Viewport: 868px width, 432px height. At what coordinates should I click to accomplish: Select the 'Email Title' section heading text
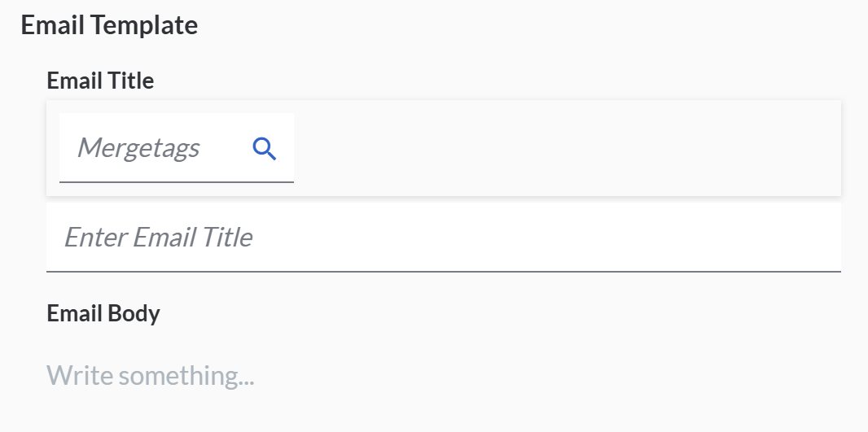(x=100, y=81)
